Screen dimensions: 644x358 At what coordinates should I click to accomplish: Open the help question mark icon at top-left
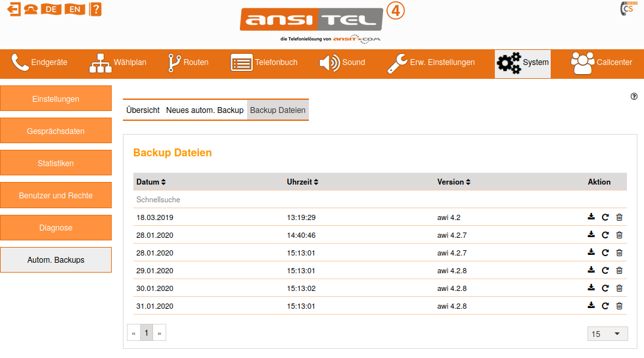pyautogui.click(x=95, y=9)
